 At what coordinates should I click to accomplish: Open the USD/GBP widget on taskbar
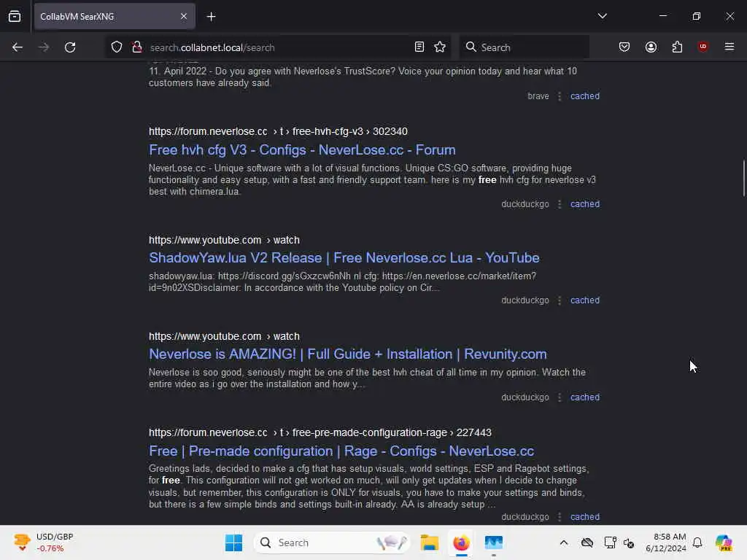click(43, 542)
